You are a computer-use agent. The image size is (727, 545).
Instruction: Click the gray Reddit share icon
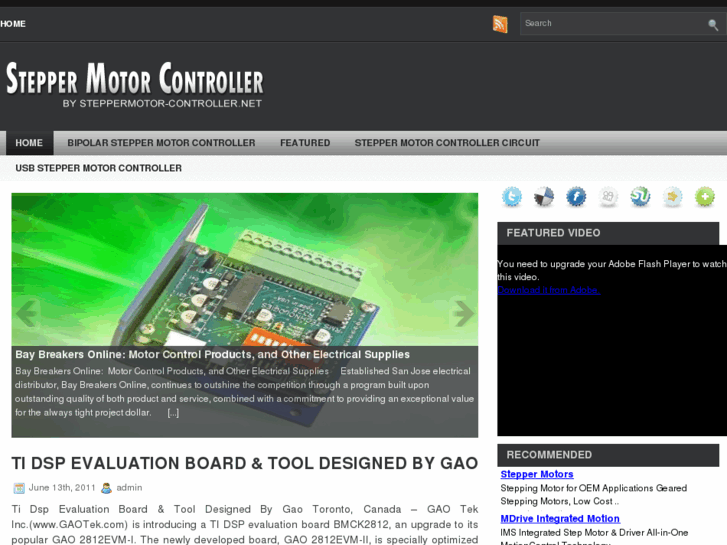coord(608,197)
